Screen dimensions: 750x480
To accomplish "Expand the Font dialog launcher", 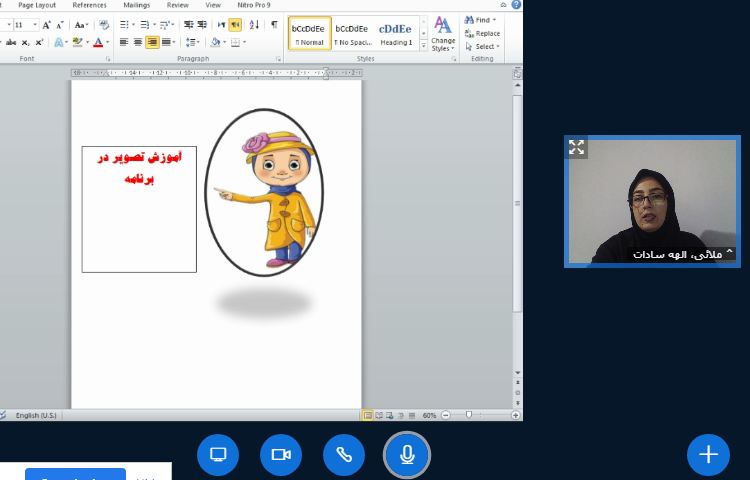I will point(108,59).
